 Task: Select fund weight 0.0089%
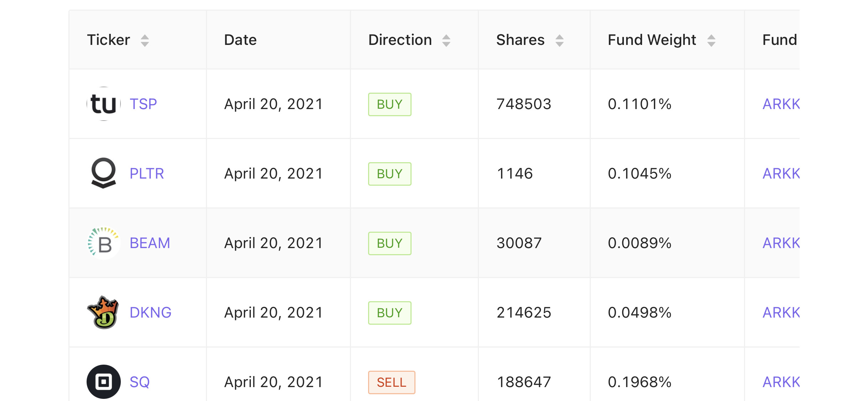[640, 243]
